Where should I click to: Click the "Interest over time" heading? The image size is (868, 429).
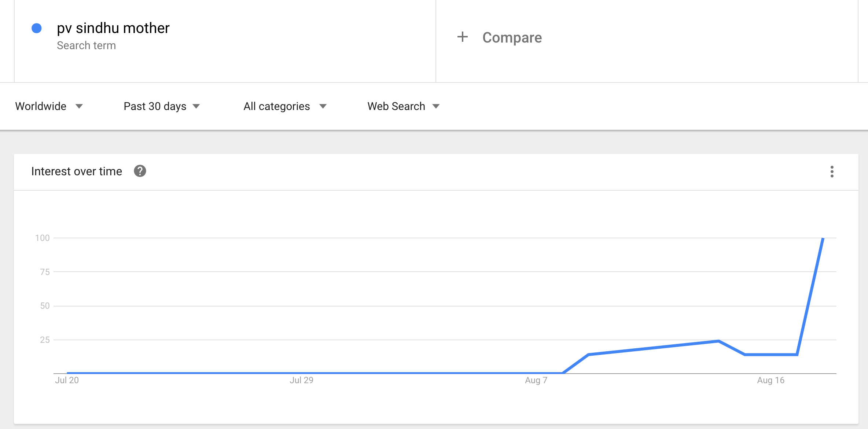[x=77, y=171]
